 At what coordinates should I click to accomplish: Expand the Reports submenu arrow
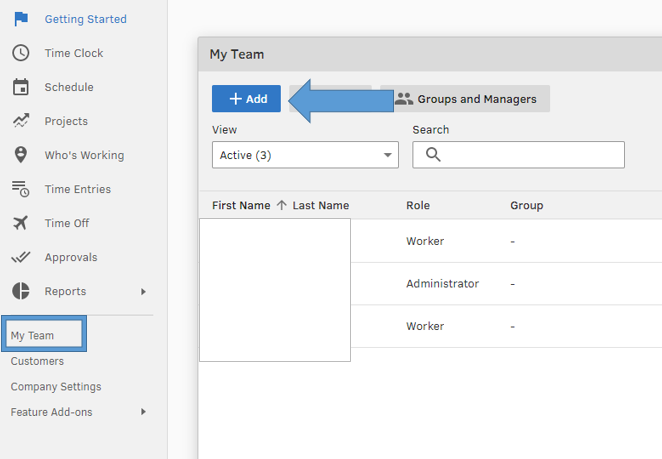click(143, 292)
